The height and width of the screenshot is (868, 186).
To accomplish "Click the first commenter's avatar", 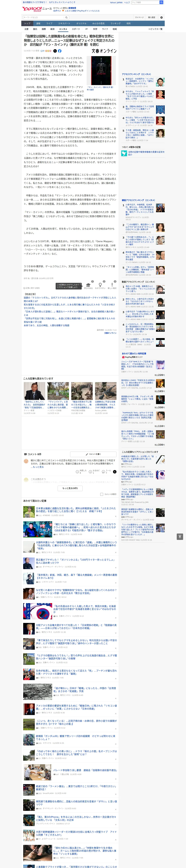I will point(26,461).
